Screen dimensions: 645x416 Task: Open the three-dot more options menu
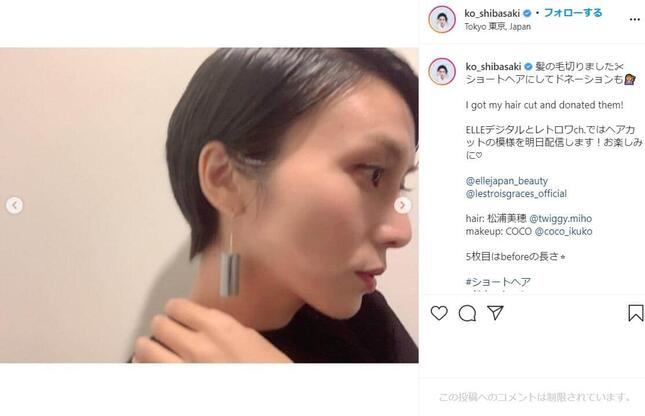click(635, 19)
